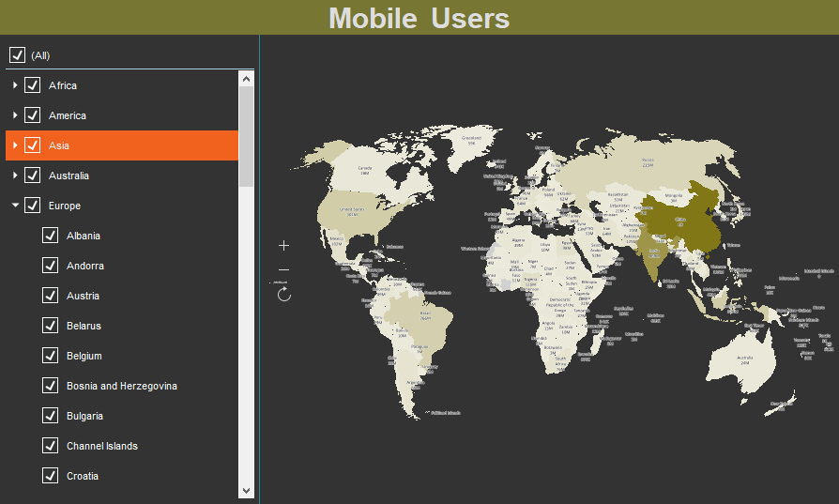Screen dimensions: 839x504
Task: Zoom out using the map's minus icon
Action: click(x=284, y=270)
